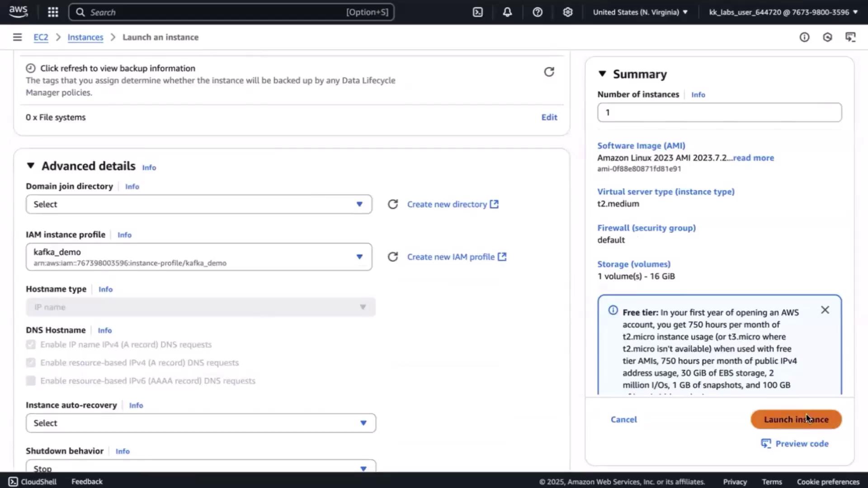Open the notifications bell

click(x=507, y=12)
